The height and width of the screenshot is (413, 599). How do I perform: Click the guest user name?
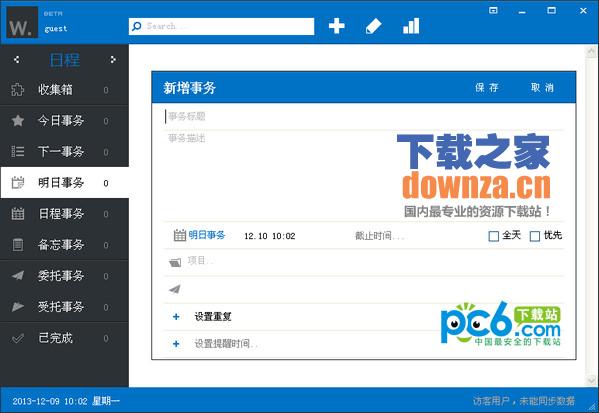pos(56,29)
